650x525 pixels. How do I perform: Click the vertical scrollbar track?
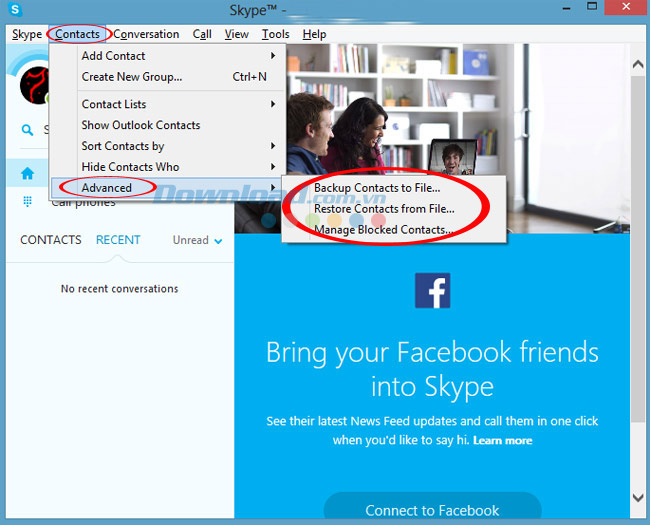(638, 456)
